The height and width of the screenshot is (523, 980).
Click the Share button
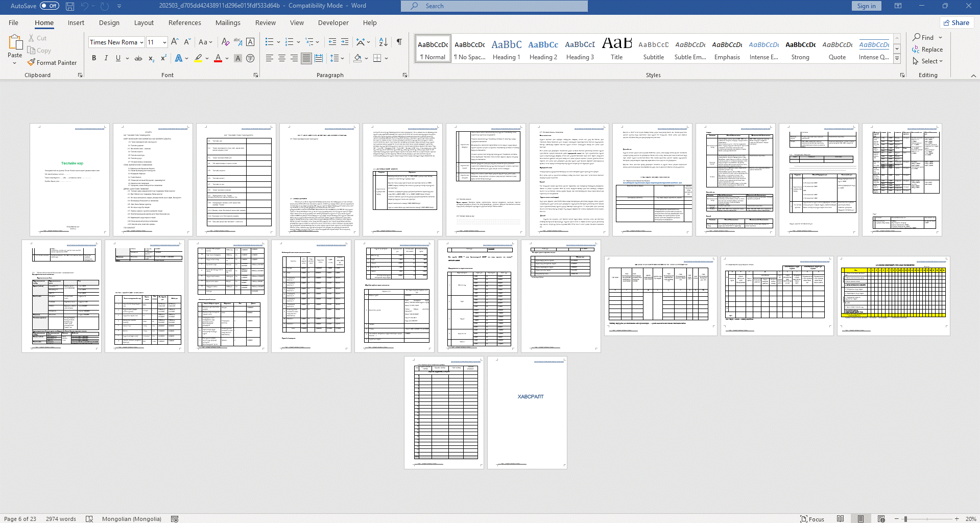pyautogui.click(x=956, y=22)
